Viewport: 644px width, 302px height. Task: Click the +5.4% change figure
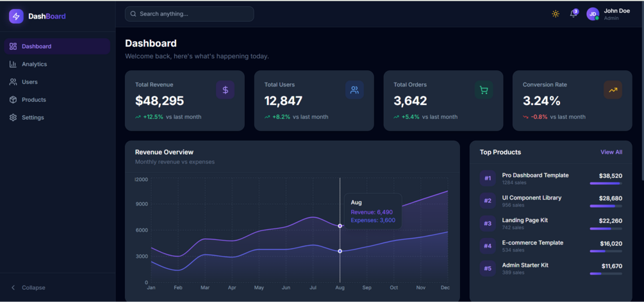point(410,117)
